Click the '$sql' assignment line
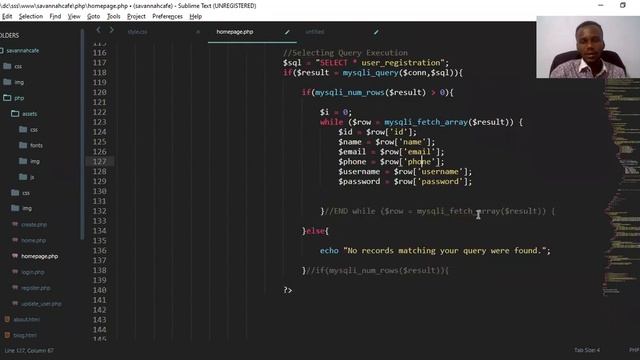This screenshot has height=360, width=640. click(366, 63)
